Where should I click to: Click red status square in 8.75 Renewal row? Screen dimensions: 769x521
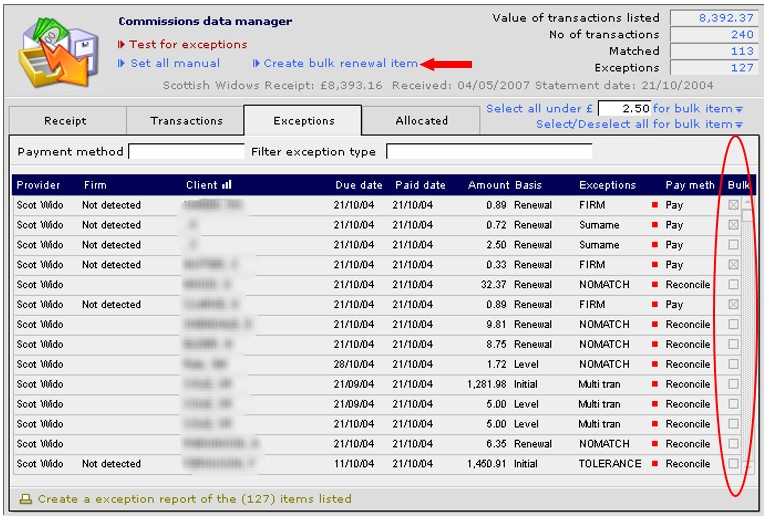pyautogui.click(x=655, y=344)
